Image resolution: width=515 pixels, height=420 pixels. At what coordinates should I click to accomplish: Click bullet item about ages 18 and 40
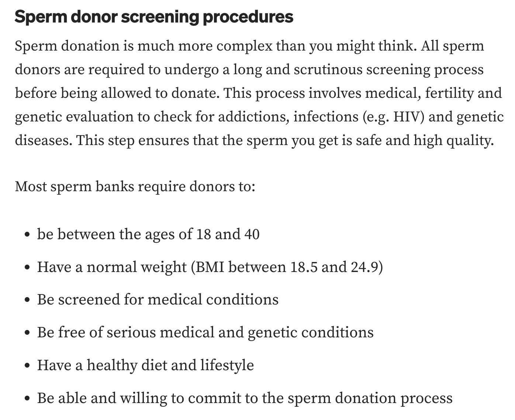[148, 234]
